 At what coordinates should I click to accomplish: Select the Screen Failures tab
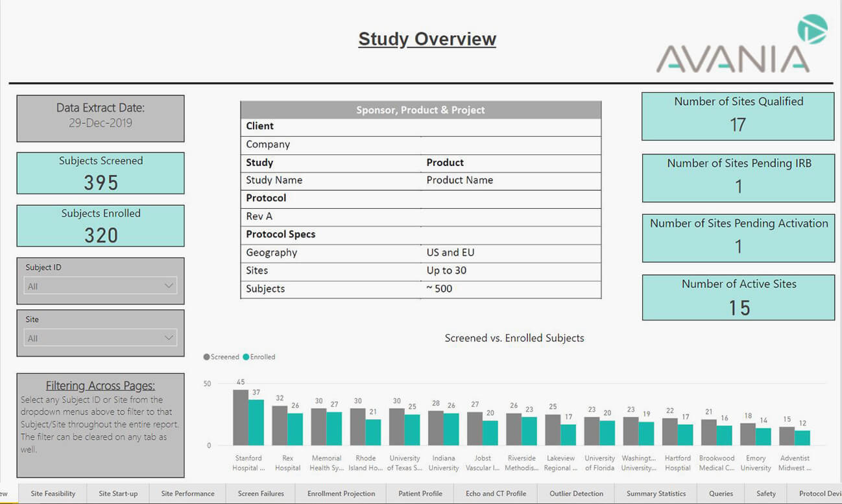point(261,494)
